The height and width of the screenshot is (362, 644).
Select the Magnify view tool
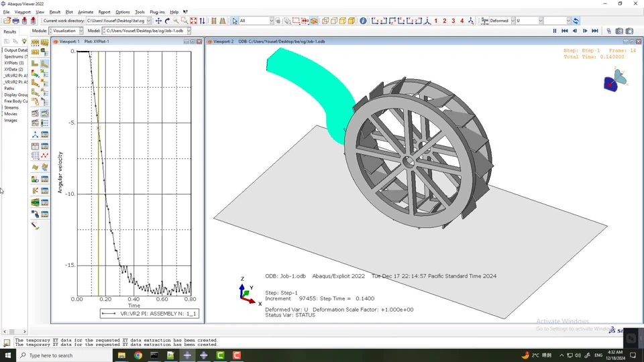pyautogui.click(x=176, y=21)
